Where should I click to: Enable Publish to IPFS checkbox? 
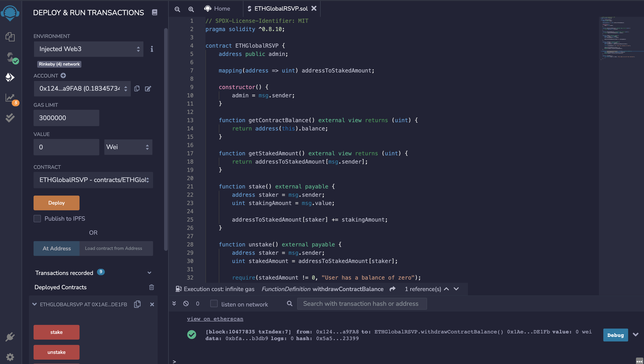click(x=37, y=218)
